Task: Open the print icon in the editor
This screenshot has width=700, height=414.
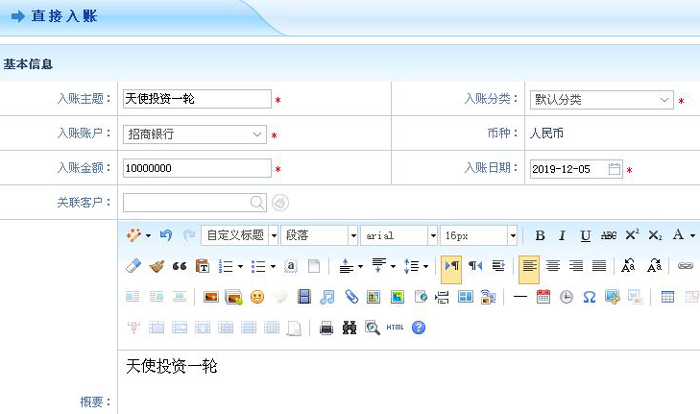Action: 326,327
